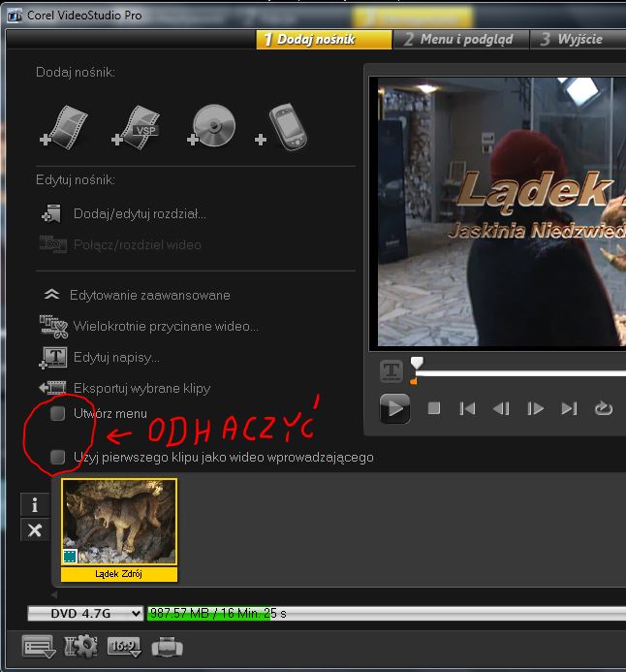Screen dimensions: 626x672
Task: Switch to Menu i podgląd step tab
Action: (x=461, y=40)
